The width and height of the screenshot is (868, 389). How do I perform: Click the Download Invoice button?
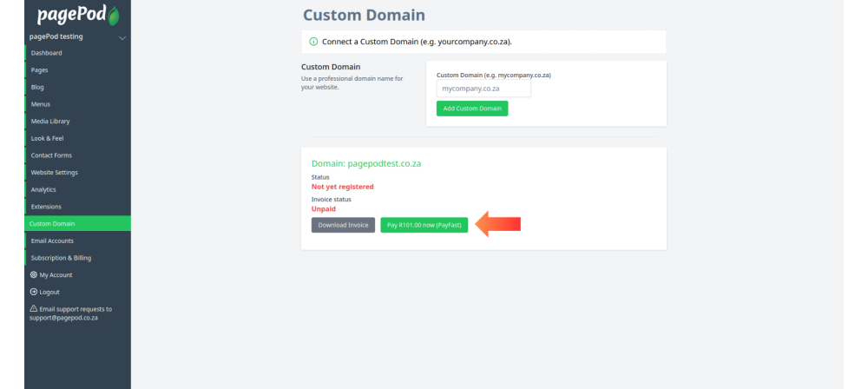pos(343,225)
